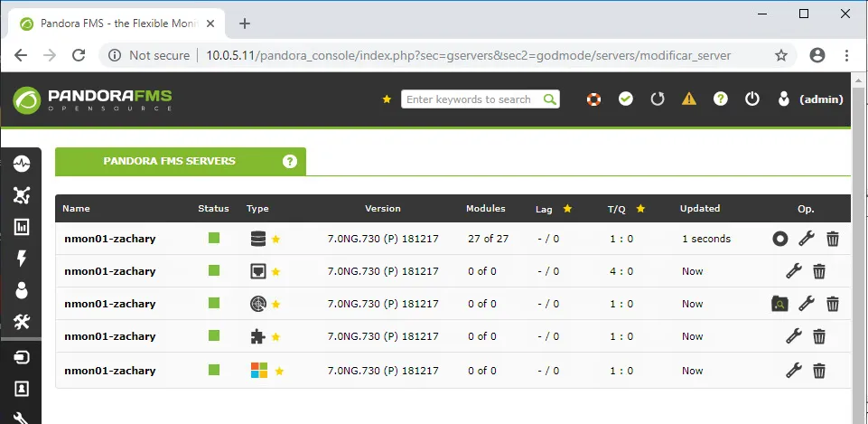
Task: Click the recon server radar type icon
Action: click(258, 304)
